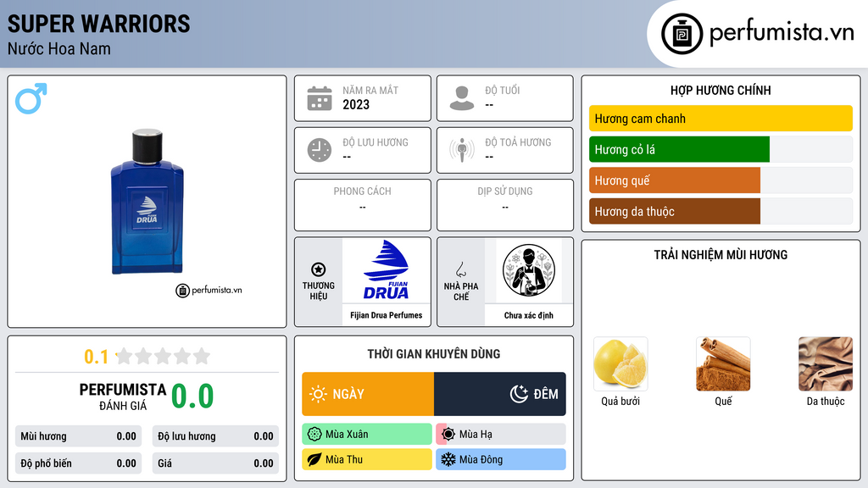Click the blue male gender symbol icon
Viewport: 868px width, 488px height.
click(x=31, y=98)
